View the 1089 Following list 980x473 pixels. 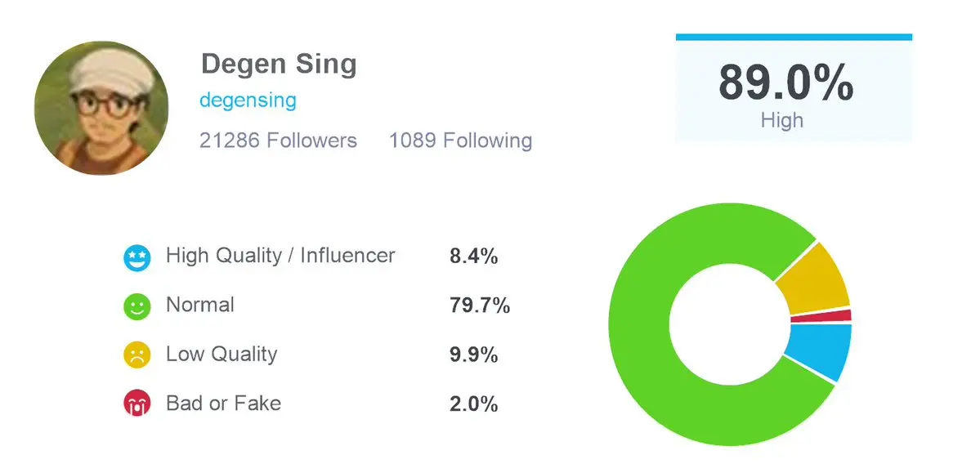pos(460,141)
